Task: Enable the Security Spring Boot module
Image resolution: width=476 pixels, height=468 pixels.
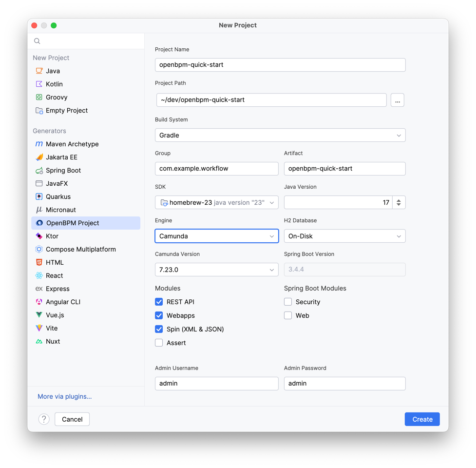Action: point(288,302)
